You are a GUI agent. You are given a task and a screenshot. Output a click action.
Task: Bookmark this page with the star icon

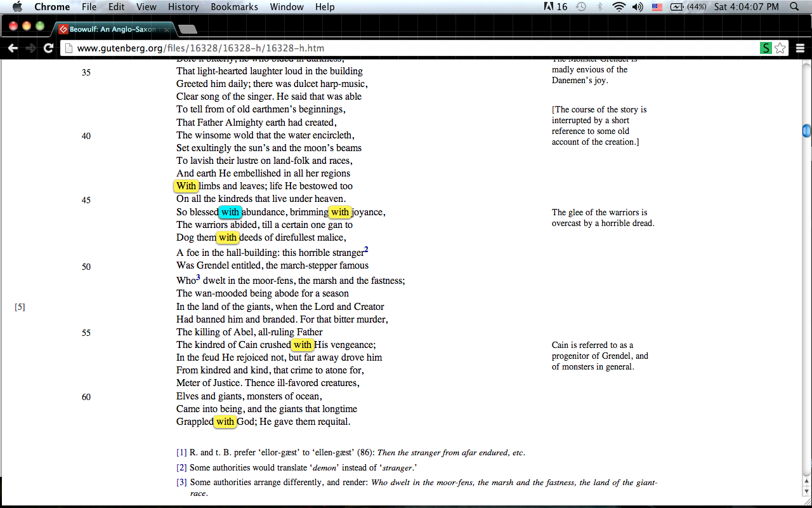coord(780,48)
